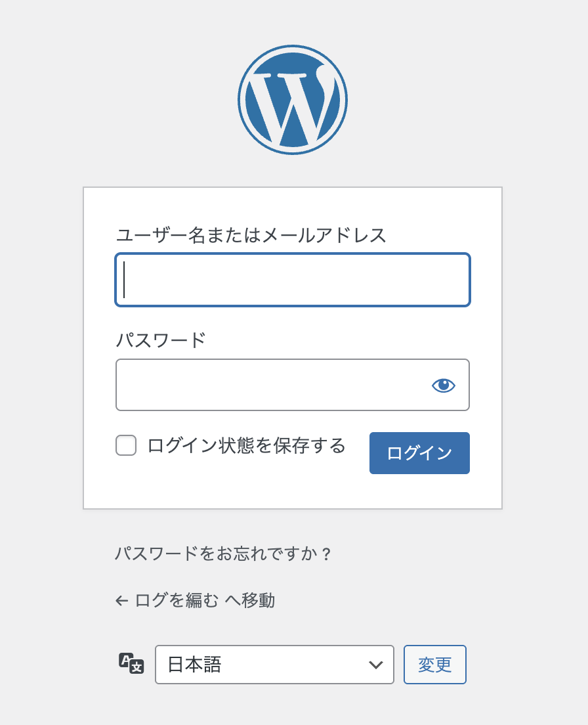Enable the ログイン状態を保存する checkbox
Screen dimensions: 588x725
pyautogui.click(x=126, y=445)
